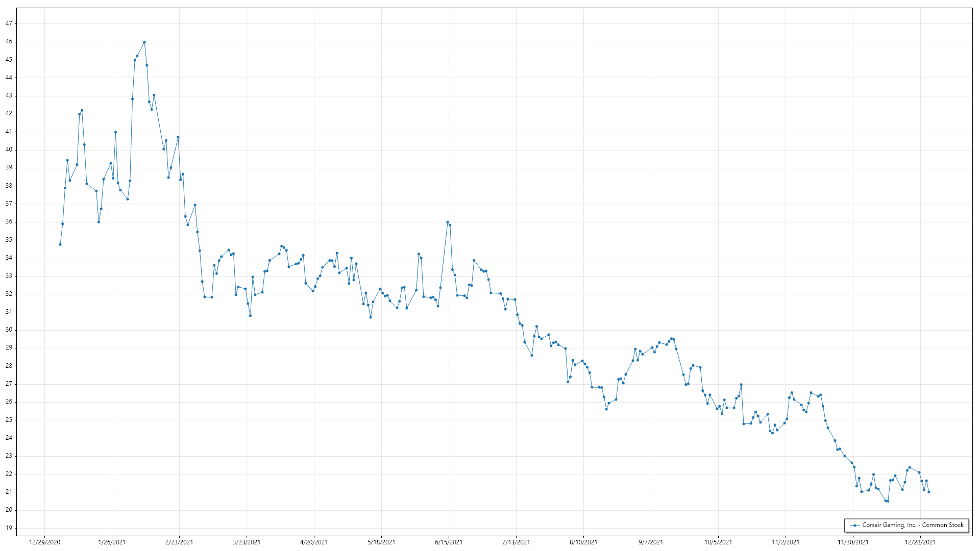
Task: Click the 19 label on the y-axis
Action: coord(9,528)
